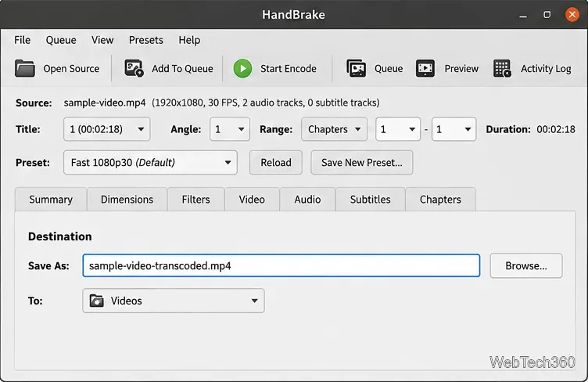Click Save New Preset button
Screen dimensions: 588x382
(x=361, y=163)
